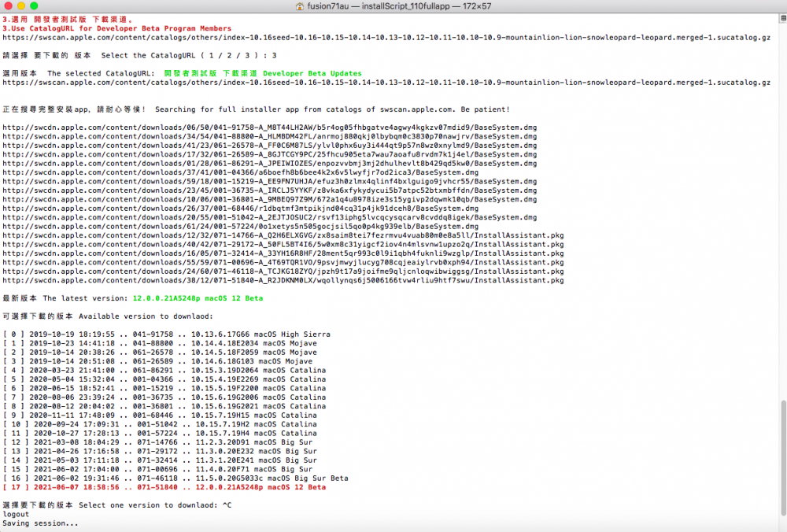Click version row [ 9 ] 10.15.7.19H15 macOS Catalina
This screenshot has height=532, width=787.
160,416
